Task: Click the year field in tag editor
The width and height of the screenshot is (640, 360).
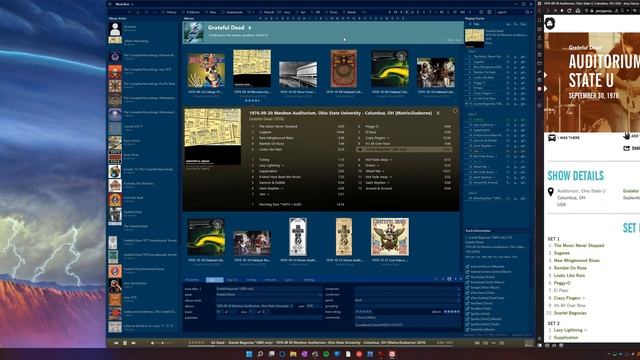Action: (314, 306)
